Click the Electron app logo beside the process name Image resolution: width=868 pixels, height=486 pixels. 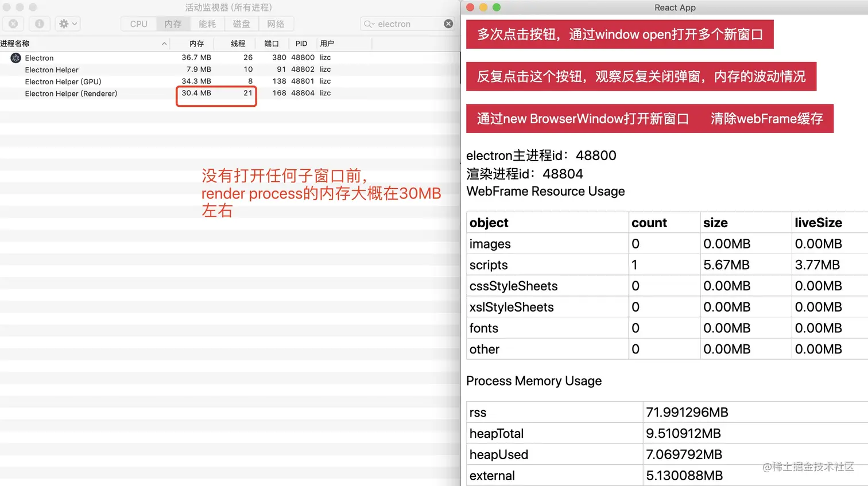click(x=14, y=58)
